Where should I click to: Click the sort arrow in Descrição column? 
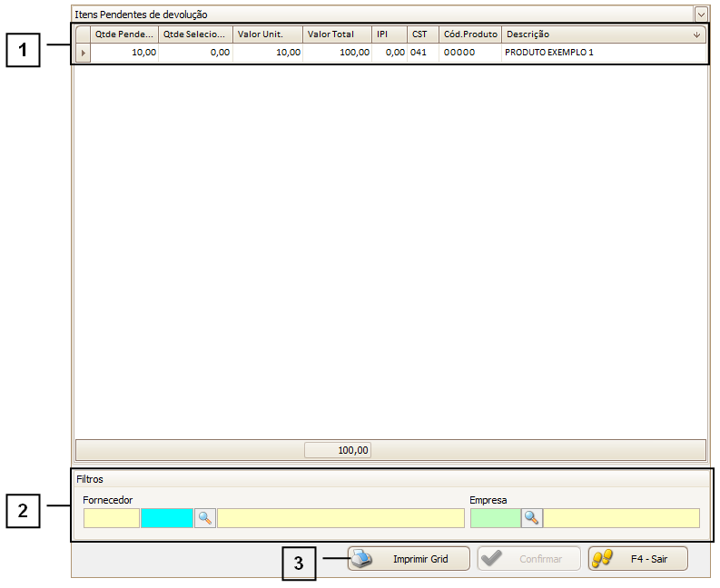pyautogui.click(x=696, y=34)
